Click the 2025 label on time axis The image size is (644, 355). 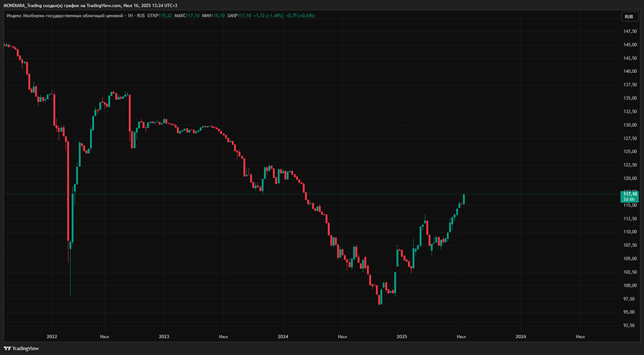pyautogui.click(x=402, y=336)
